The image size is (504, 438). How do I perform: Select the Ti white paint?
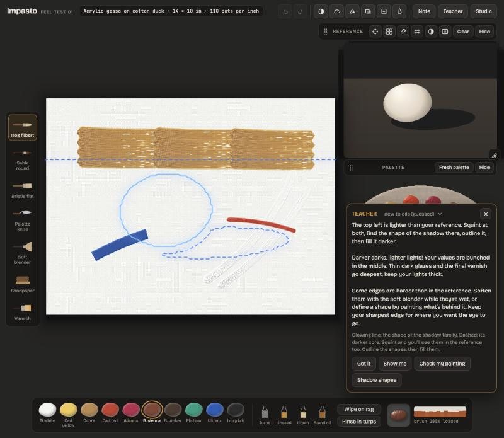tap(47, 413)
